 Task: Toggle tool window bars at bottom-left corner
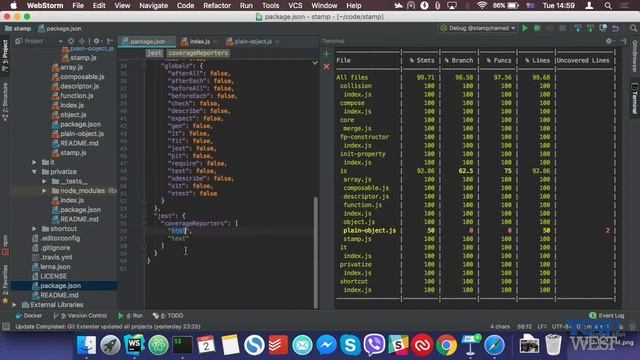click(6, 327)
